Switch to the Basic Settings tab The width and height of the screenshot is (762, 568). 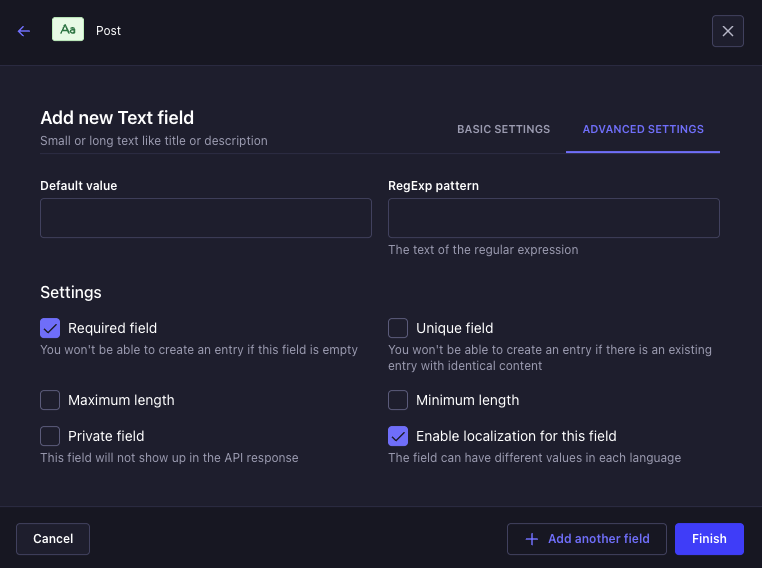click(x=503, y=130)
